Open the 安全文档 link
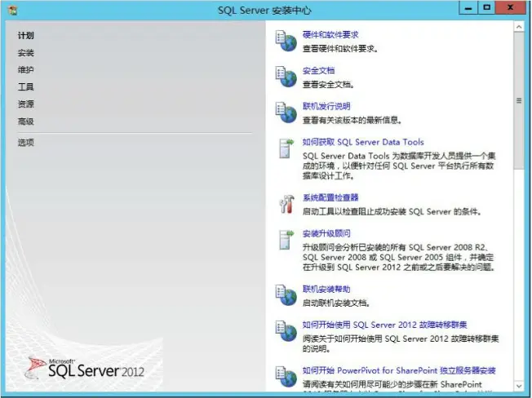This screenshot has width=532, height=398. [318, 70]
